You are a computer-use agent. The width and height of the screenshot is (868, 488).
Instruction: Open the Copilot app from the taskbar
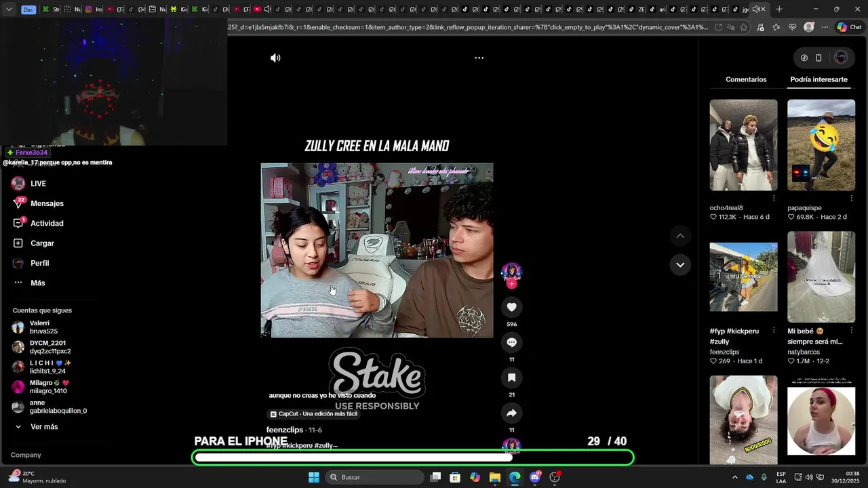click(x=475, y=477)
